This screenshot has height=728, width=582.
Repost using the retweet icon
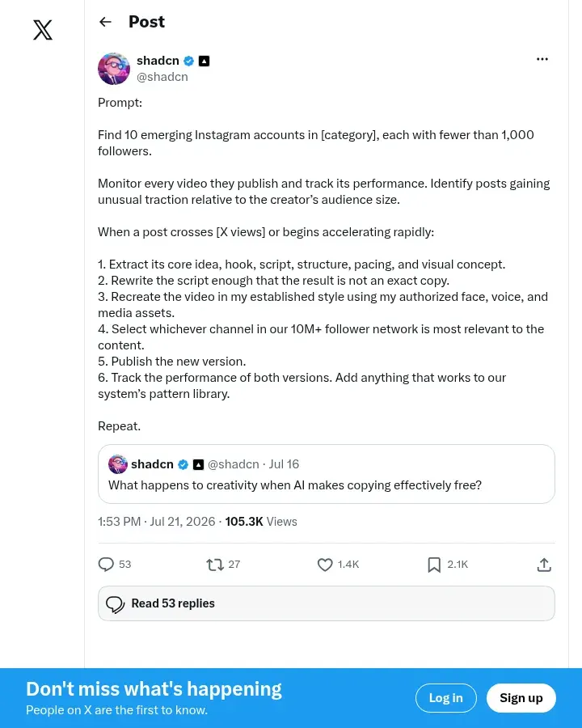[215, 565]
